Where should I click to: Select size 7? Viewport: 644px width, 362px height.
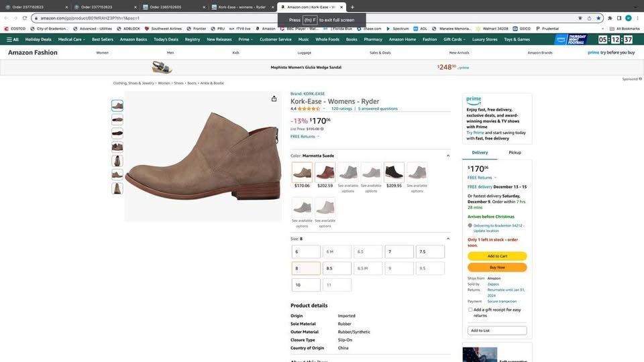coord(398,251)
